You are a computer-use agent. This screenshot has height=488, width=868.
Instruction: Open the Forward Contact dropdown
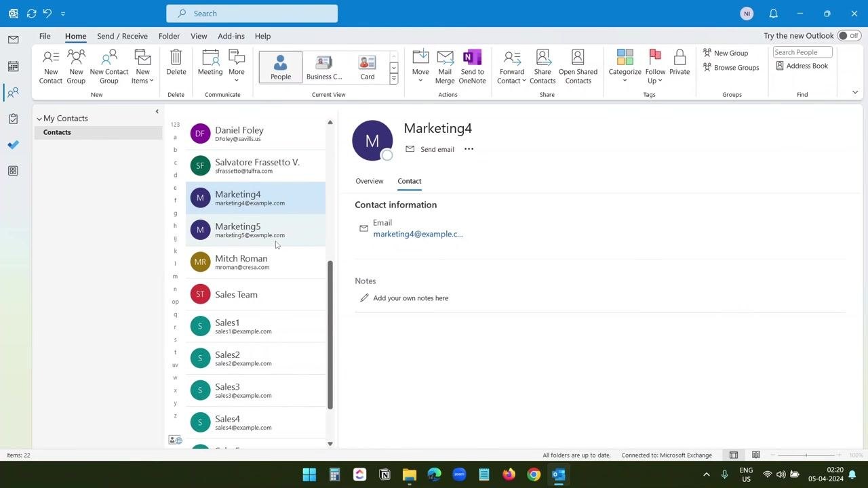[511, 67]
